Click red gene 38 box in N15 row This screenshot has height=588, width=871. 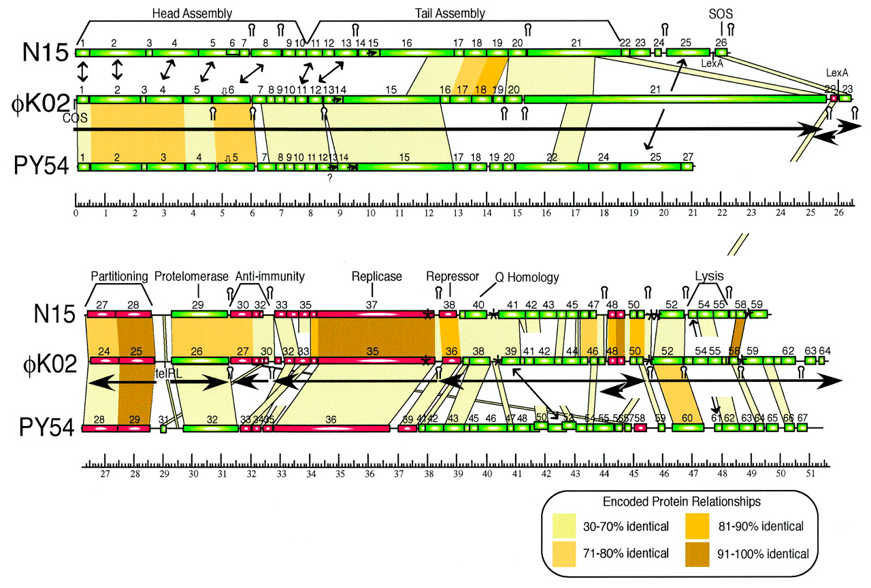(x=448, y=314)
